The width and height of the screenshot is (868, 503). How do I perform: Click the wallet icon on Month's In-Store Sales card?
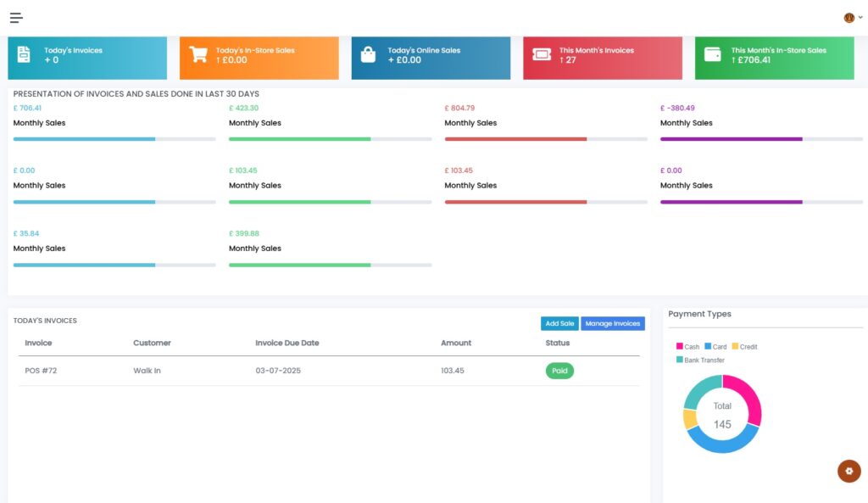pyautogui.click(x=713, y=55)
